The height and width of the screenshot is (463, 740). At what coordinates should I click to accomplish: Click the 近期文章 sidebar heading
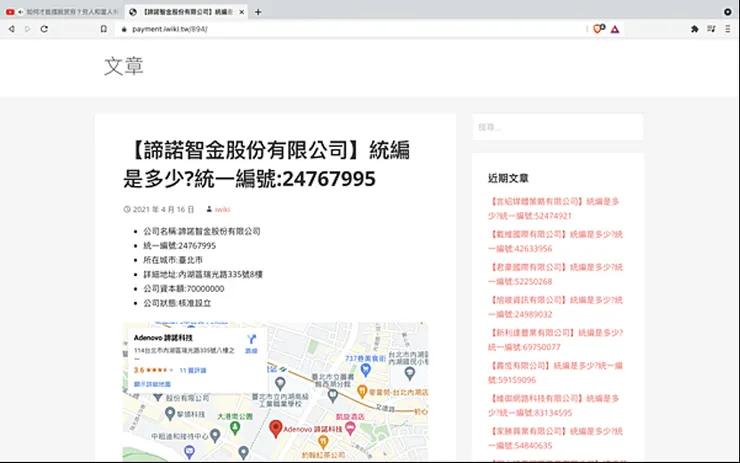coord(508,178)
